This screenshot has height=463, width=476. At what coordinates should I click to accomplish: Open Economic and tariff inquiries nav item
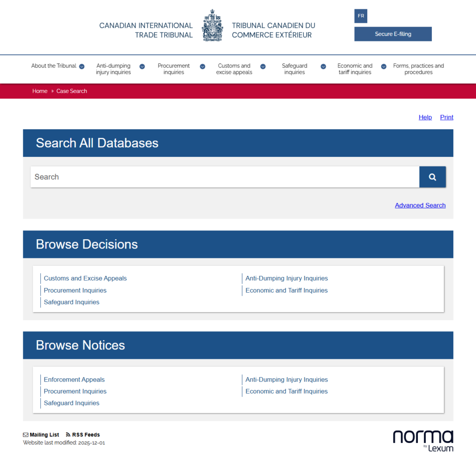pos(355,69)
